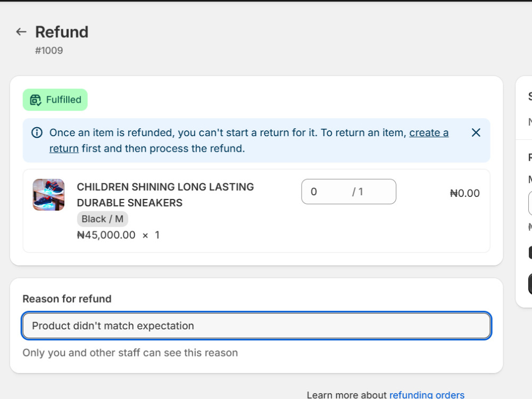Viewport: 532px width, 399px height.
Task: Click the Black / M variant tag
Action: tap(103, 219)
